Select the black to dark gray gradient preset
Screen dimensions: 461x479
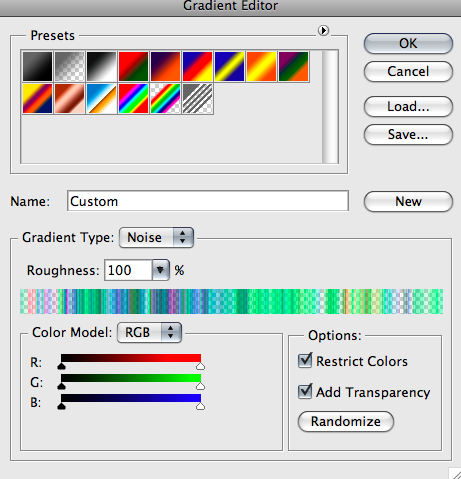37,66
